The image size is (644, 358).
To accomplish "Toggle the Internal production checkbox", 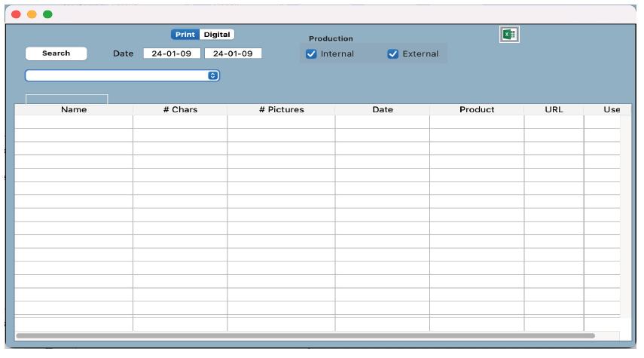I will coord(311,54).
